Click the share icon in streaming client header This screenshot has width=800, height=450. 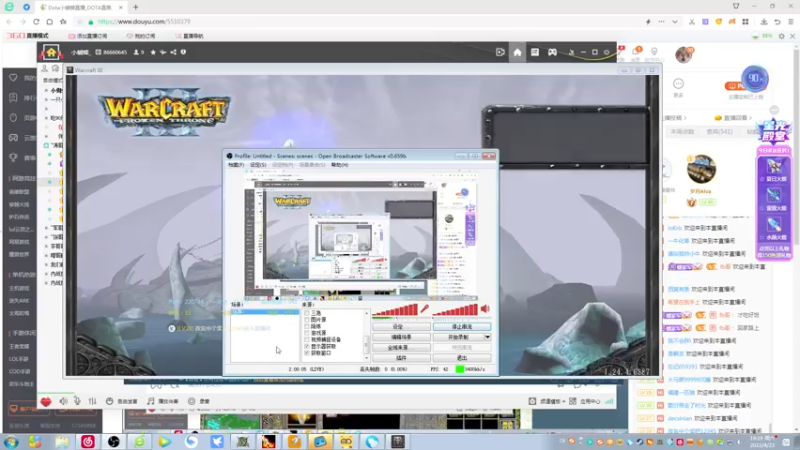click(173, 52)
